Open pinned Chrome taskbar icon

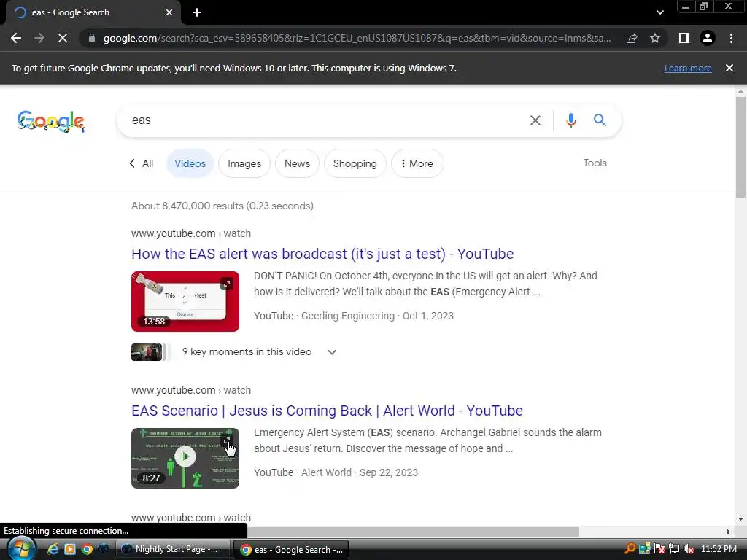(x=87, y=549)
